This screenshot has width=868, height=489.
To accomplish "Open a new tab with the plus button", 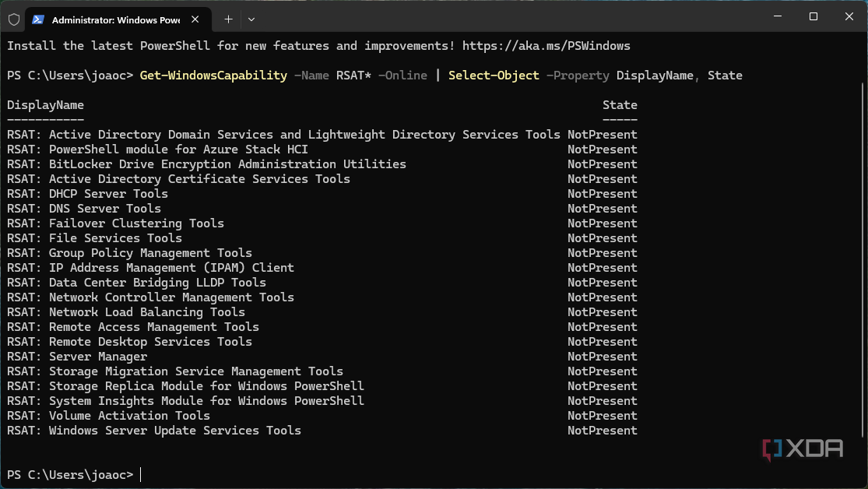I will (x=228, y=18).
